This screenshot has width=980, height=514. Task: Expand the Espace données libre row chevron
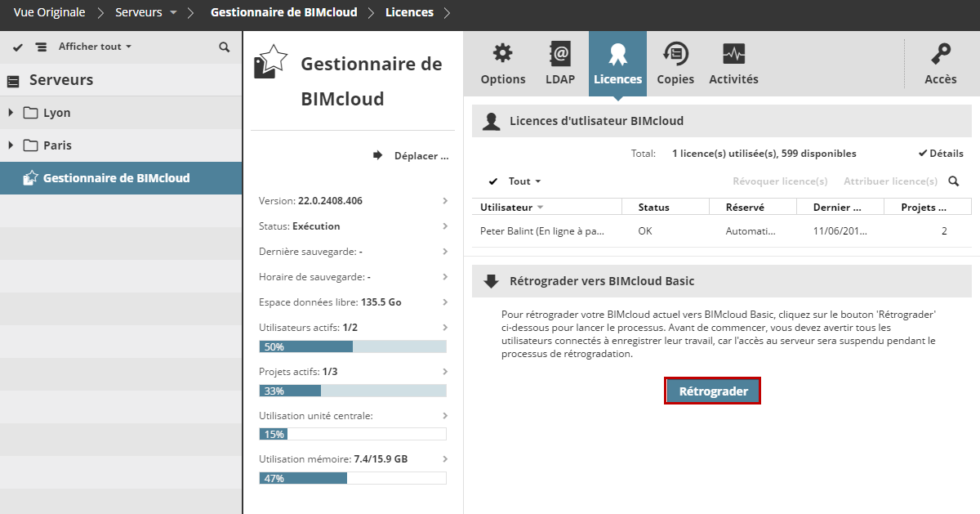tap(445, 302)
